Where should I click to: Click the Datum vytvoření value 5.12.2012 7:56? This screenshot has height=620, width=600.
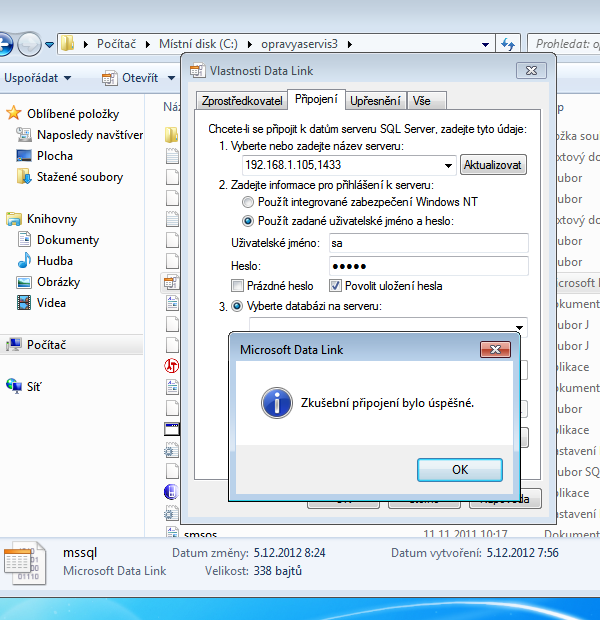pyautogui.click(x=522, y=553)
